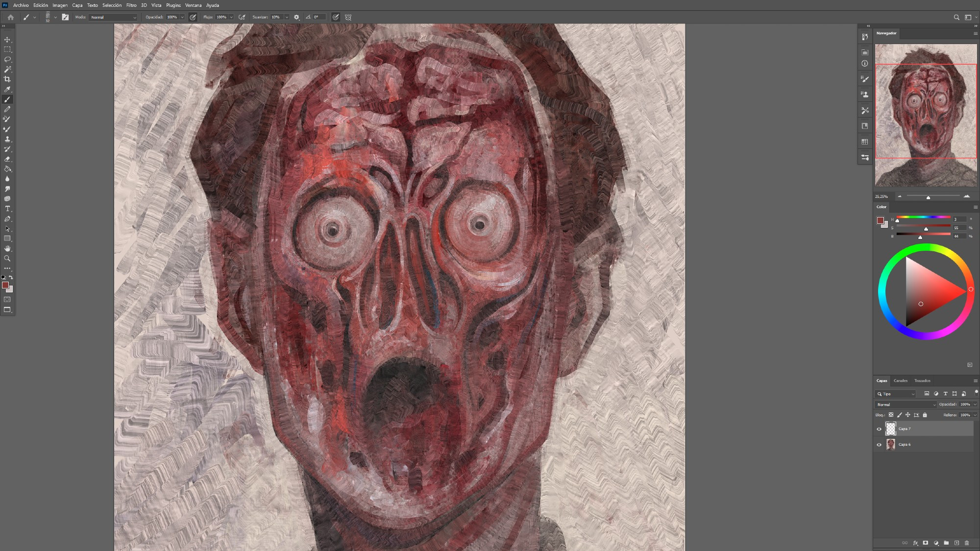Click zoom in in Navegador
This screenshot has width=980, height=551.
pos(967,196)
